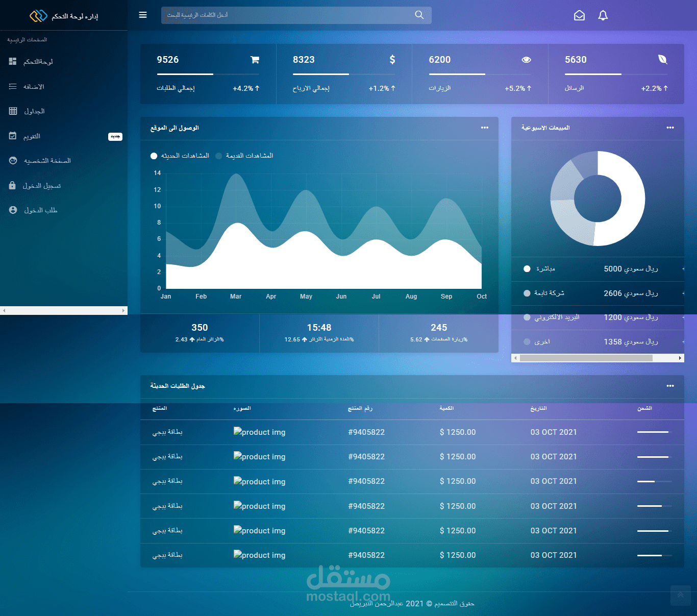Click the 5000 ريال سعودي value
The width and height of the screenshot is (697, 616).
click(631, 269)
